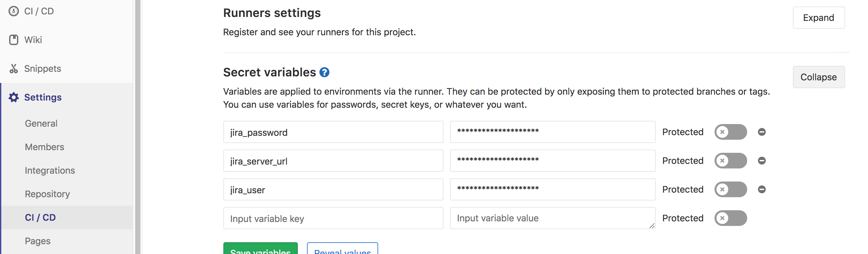The height and width of the screenshot is (254, 868).
Task: Click the CI / CD rocket icon in sidebar
Action: point(13,11)
